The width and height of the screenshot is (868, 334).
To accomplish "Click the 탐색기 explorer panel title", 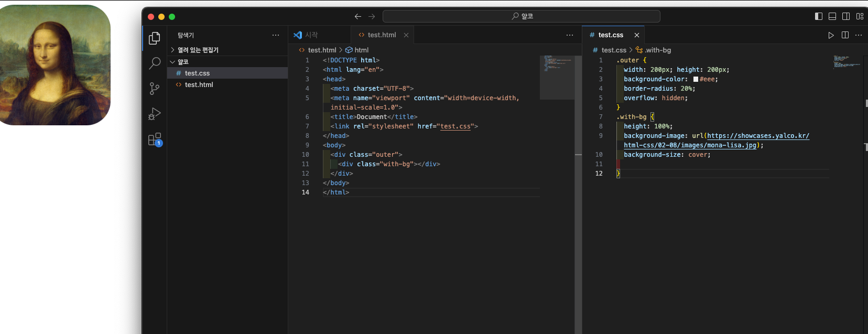I will pyautogui.click(x=186, y=35).
